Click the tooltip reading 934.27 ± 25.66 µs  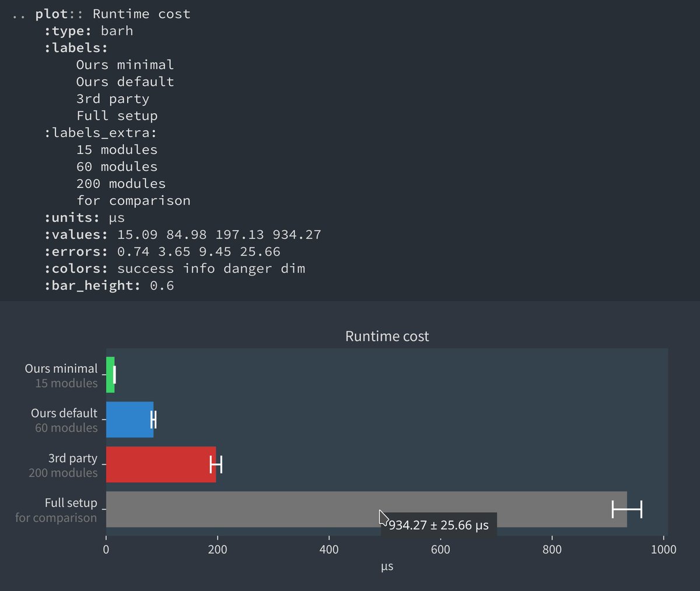click(x=439, y=525)
